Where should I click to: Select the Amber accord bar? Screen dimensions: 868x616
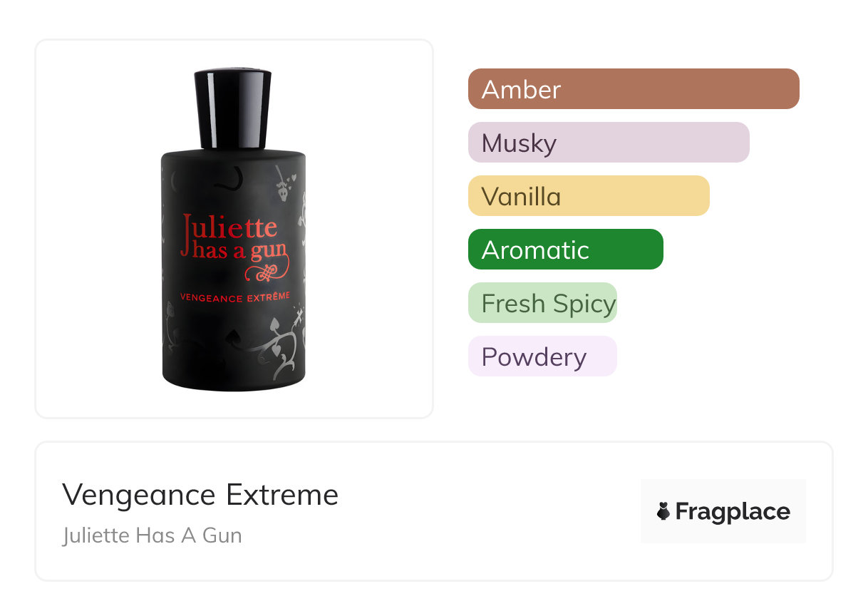pos(634,89)
